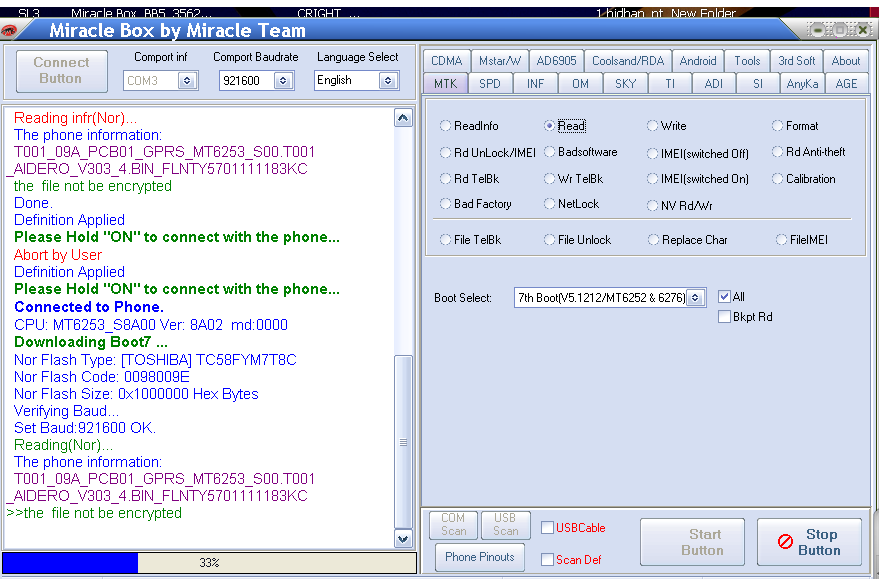The height and width of the screenshot is (579, 887).
Task: Click the USB Scan button
Action: (506, 525)
